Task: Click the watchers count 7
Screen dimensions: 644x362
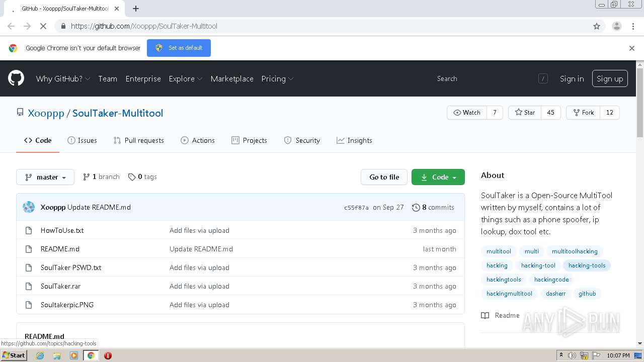Action: click(x=495, y=113)
